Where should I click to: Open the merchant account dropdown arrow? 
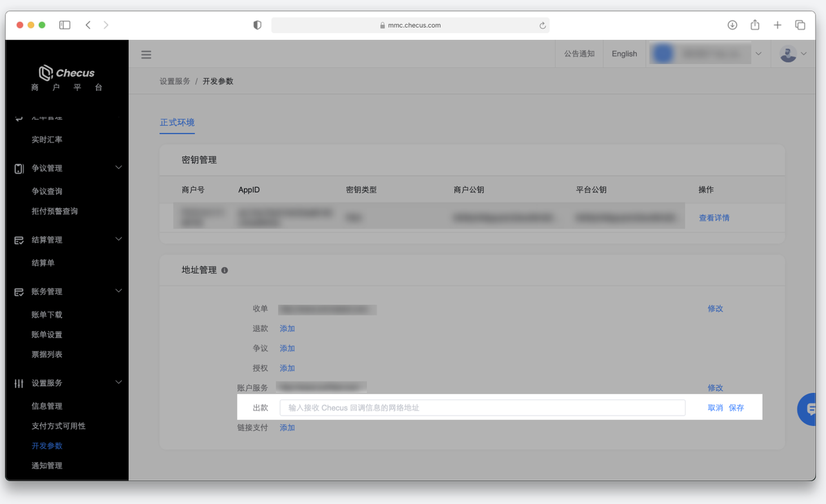point(758,54)
